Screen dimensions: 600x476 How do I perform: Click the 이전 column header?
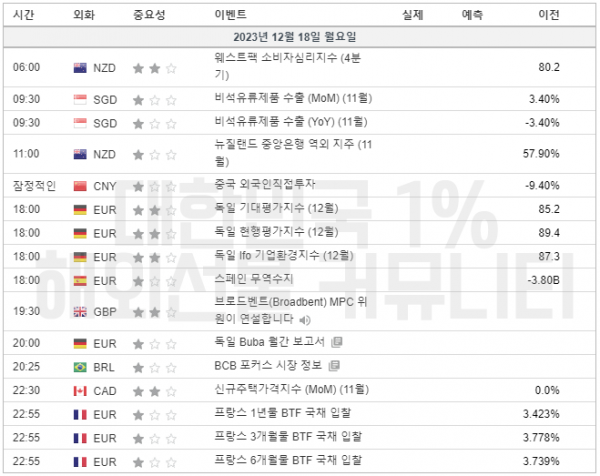549,15
